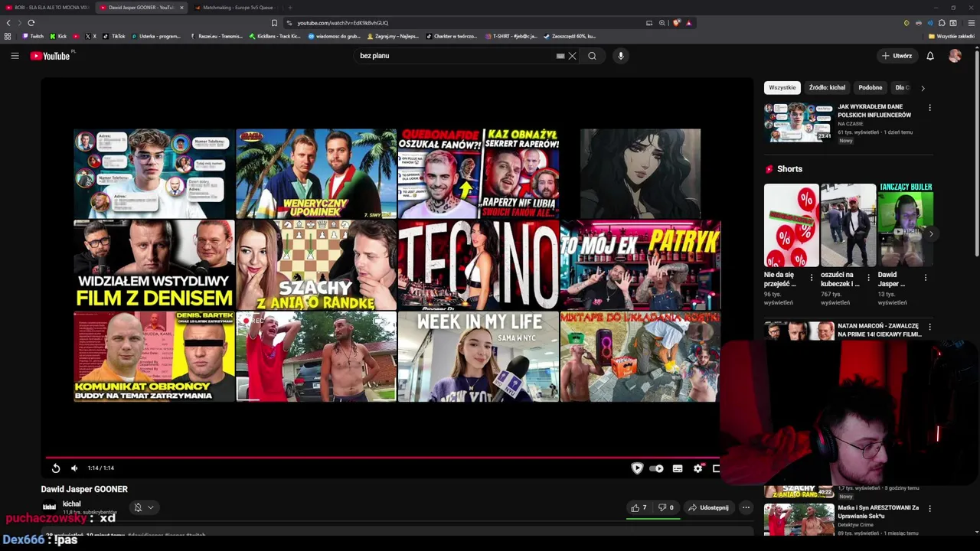Open the TikTok bookmark
The height and width of the screenshot is (551, 980).
(x=115, y=36)
